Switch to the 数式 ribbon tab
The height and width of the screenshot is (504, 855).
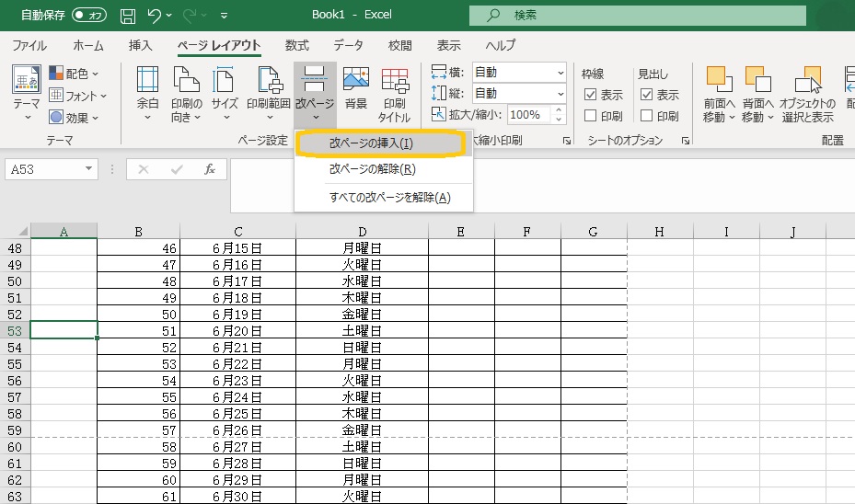click(x=297, y=45)
